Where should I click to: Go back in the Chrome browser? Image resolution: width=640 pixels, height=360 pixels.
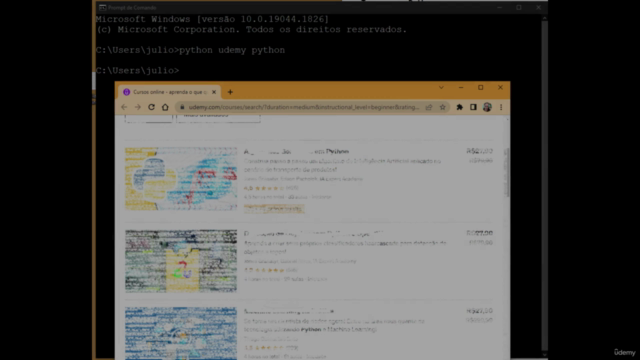click(124, 107)
